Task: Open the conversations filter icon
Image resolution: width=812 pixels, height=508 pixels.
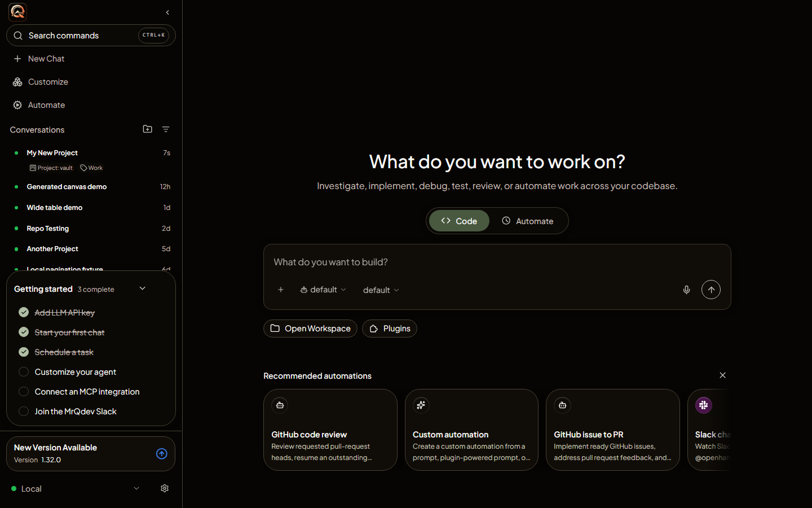Action: [166, 129]
